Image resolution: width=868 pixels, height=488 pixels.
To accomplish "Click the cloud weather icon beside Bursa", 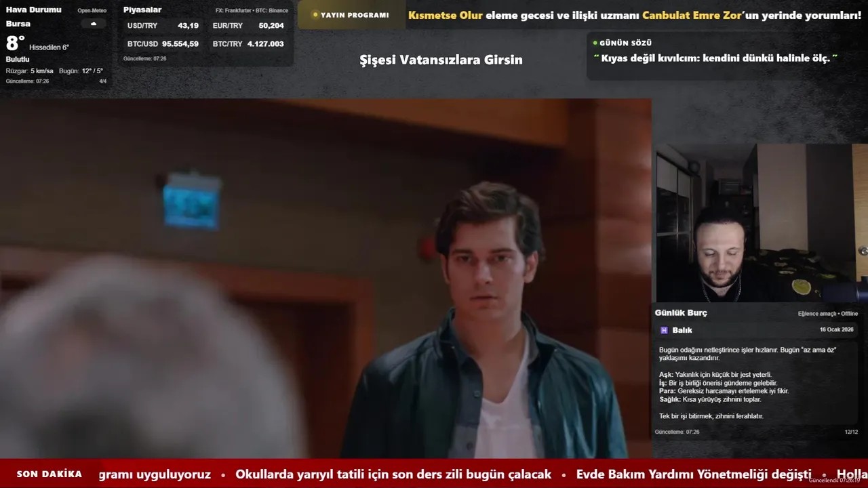I will 94,24.
